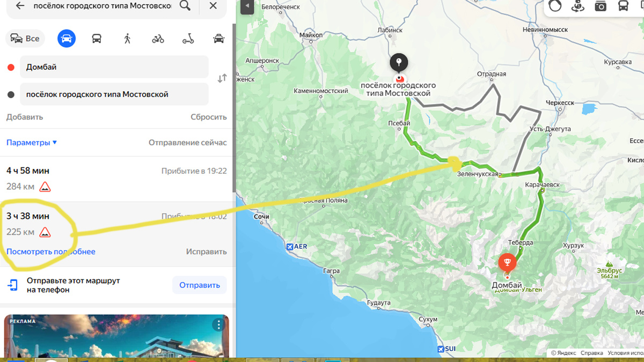Collapse the side panel with arrow

[246, 7]
